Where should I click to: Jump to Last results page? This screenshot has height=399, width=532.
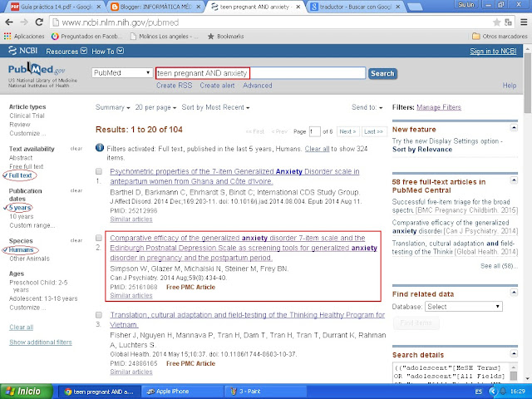(373, 131)
